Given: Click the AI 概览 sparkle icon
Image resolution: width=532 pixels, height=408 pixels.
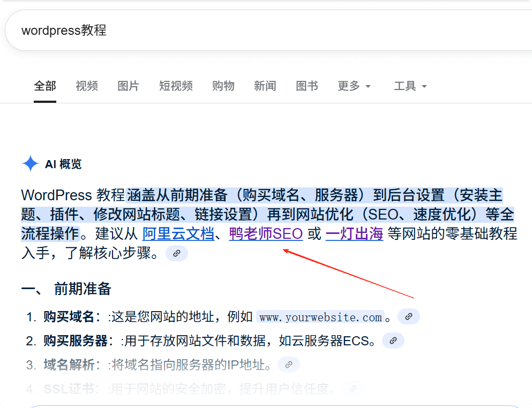Looking at the screenshot, I should [30, 163].
